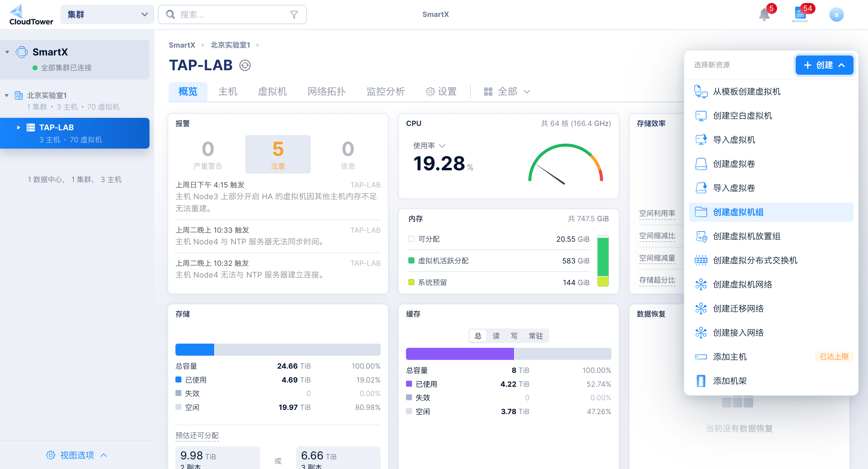Image resolution: width=868 pixels, height=469 pixels.
Task: Click the 创建虚拟机组 folder icon
Action: [x=701, y=212]
